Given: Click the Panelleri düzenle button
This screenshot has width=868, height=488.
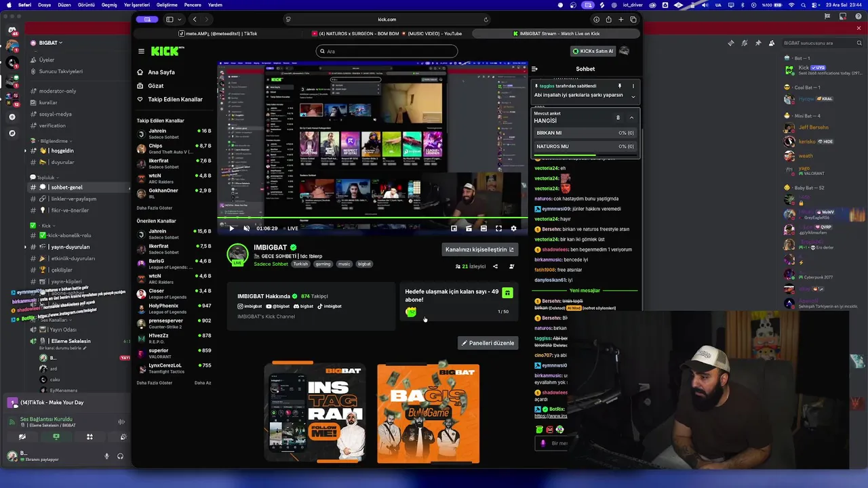Looking at the screenshot, I should point(488,343).
